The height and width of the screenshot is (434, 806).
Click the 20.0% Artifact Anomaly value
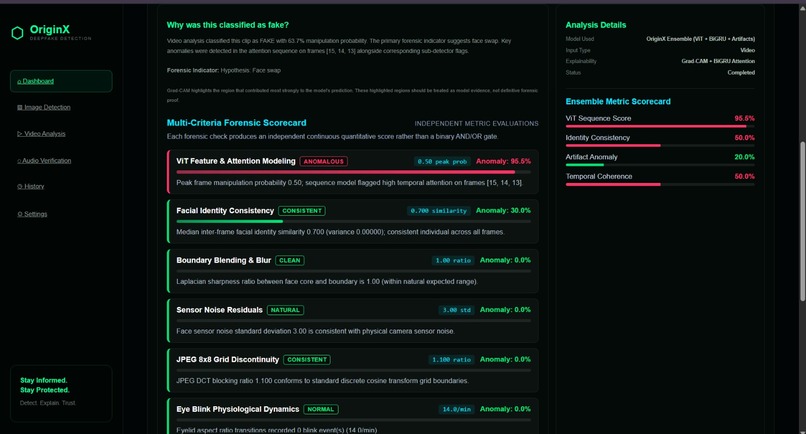pyautogui.click(x=744, y=157)
